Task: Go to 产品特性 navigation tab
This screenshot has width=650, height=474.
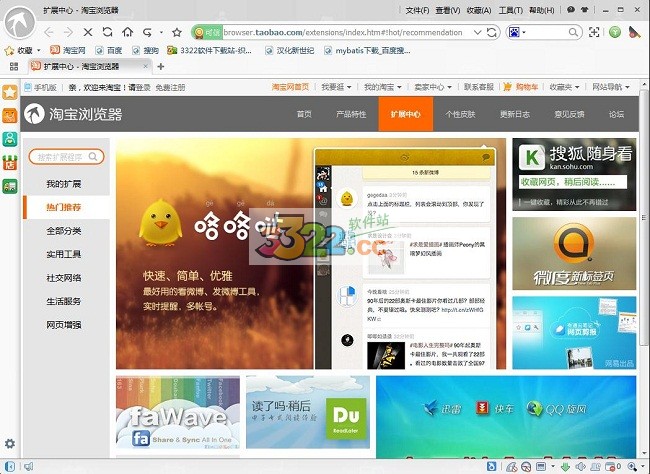Action: pyautogui.click(x=351, y=114)
